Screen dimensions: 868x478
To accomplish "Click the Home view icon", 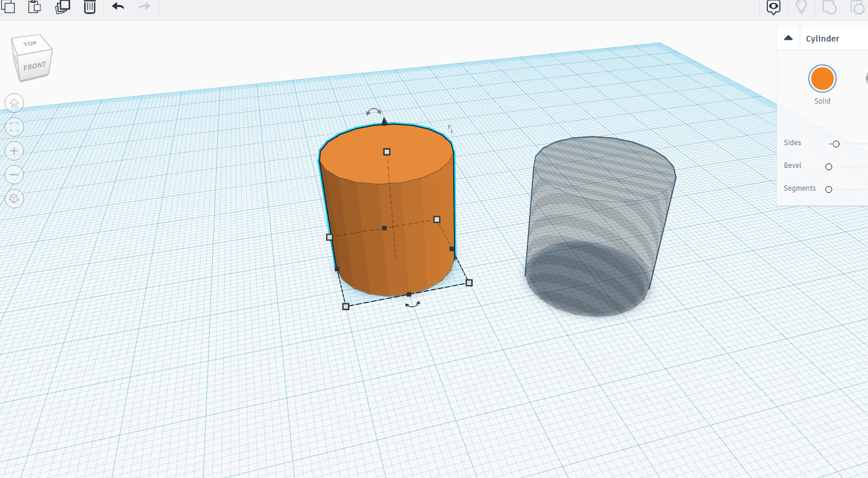I will [x=14, y=103].
